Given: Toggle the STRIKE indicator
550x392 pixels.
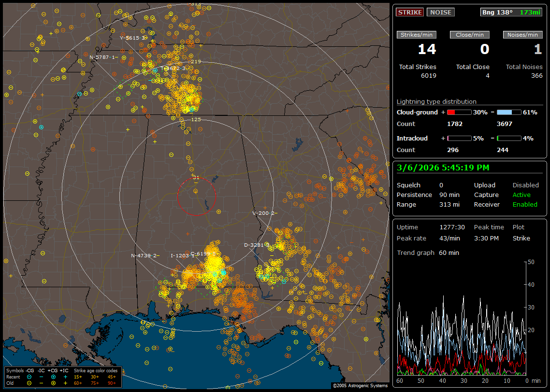Looking at the screenshot, I should click(410, 12).
